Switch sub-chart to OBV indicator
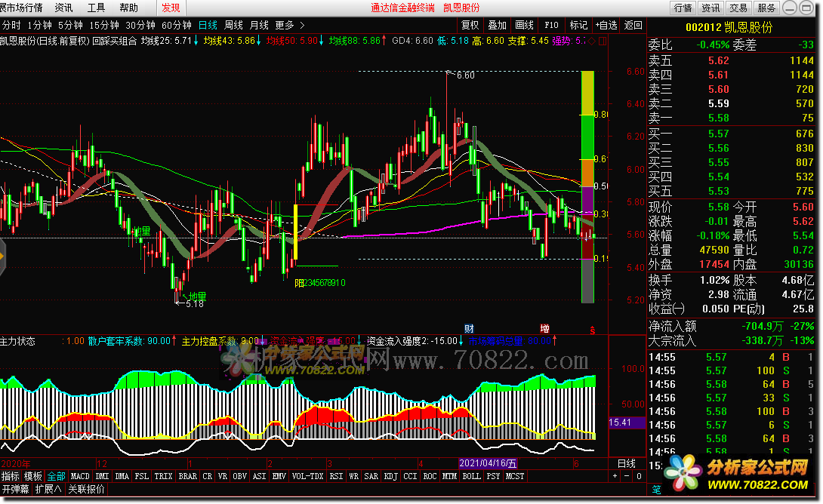This screenshot has width=823, height=504. 240,476
